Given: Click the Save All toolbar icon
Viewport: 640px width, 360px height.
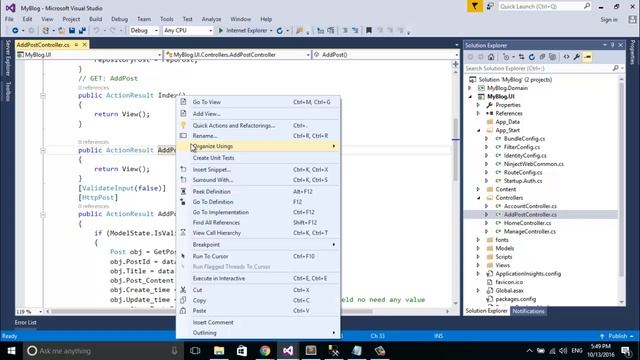Looking at the screenshot, I should tap(82, 31).
